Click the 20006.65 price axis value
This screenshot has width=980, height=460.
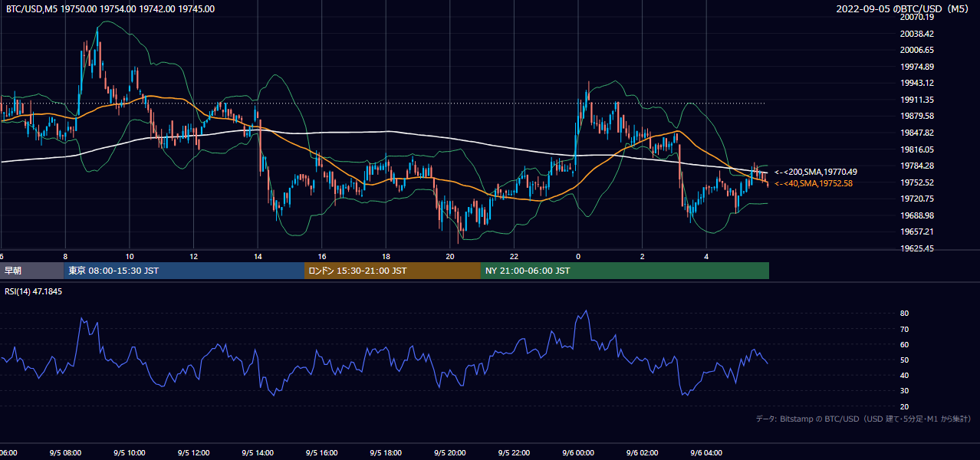tap(916, 50)
